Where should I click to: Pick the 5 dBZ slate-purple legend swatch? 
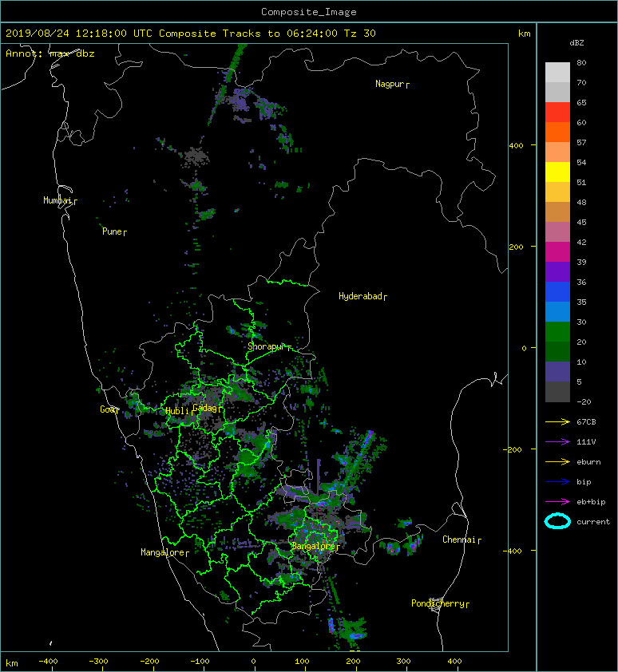[557, 371]
